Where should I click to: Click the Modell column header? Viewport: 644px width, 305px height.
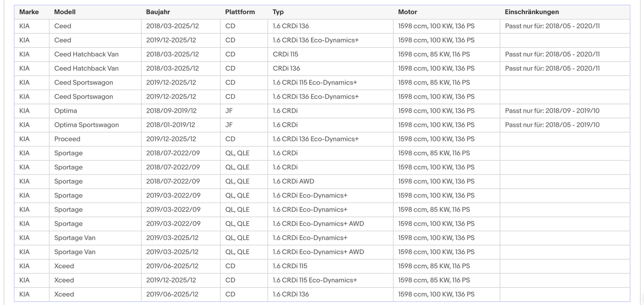(65, 12)
